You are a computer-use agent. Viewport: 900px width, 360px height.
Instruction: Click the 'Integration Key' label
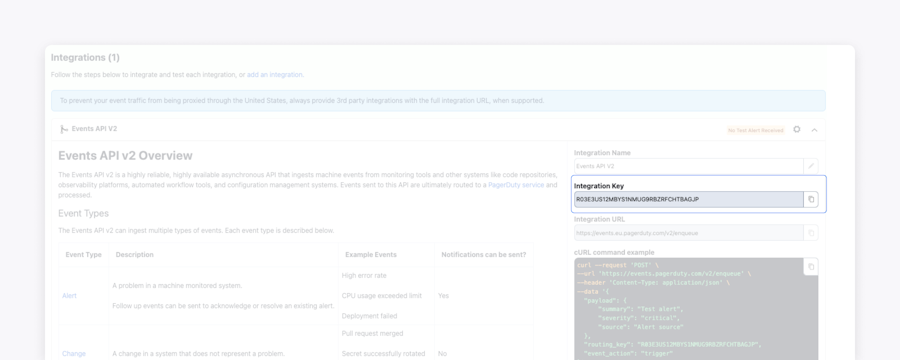pyautogui.click(x=599, y=186)
